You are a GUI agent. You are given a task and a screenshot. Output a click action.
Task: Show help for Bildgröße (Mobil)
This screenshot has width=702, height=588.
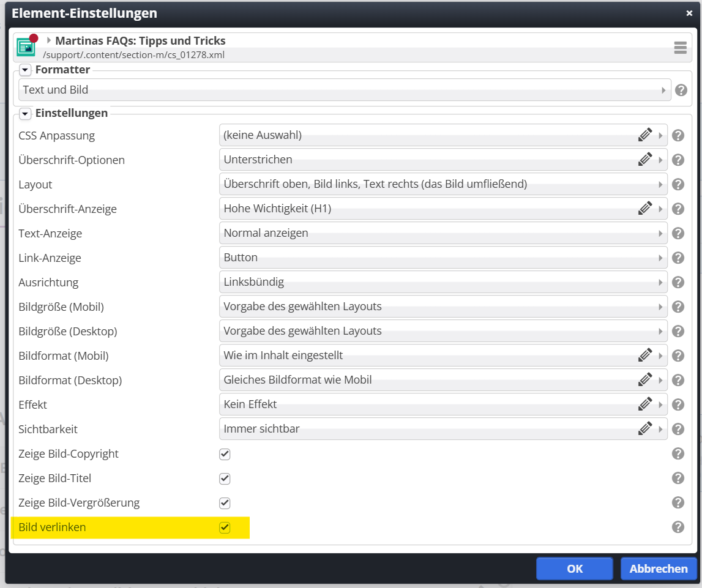pyautogui.click(x=678, y=307)
